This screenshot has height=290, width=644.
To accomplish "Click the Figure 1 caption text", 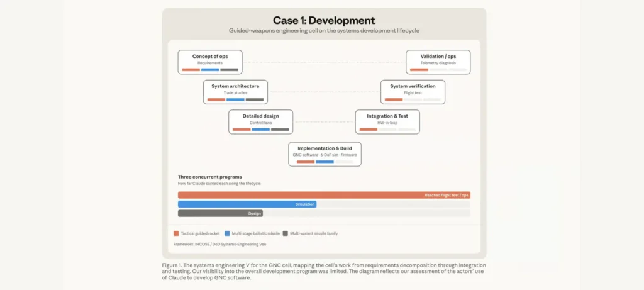I will pyautogui.click(x=324, y=272).
